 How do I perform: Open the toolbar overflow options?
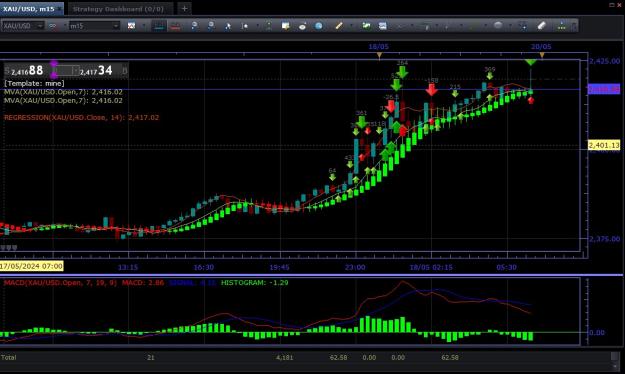tap(574, 26)
